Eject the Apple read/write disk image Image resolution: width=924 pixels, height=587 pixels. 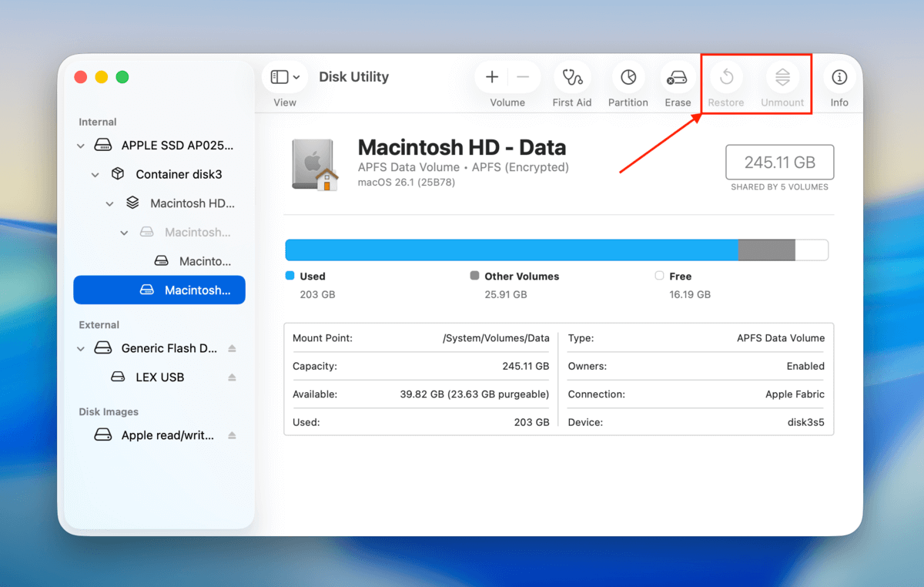233,434
